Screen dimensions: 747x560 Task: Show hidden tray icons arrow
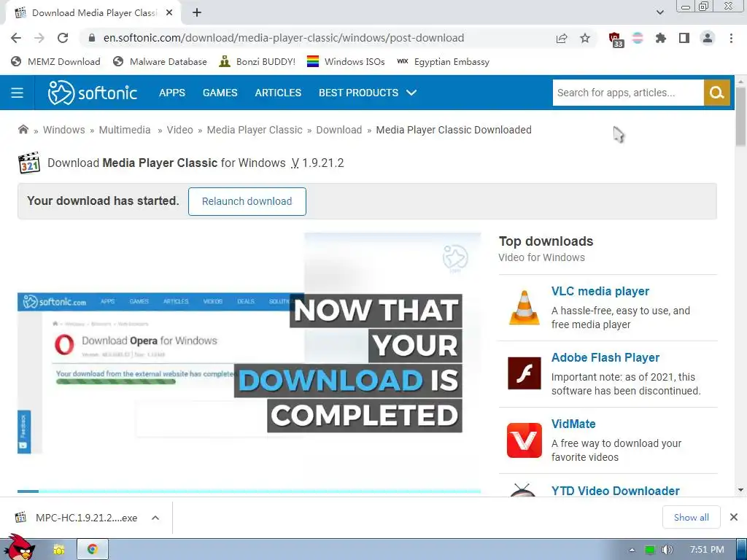[x=632, y=550]
